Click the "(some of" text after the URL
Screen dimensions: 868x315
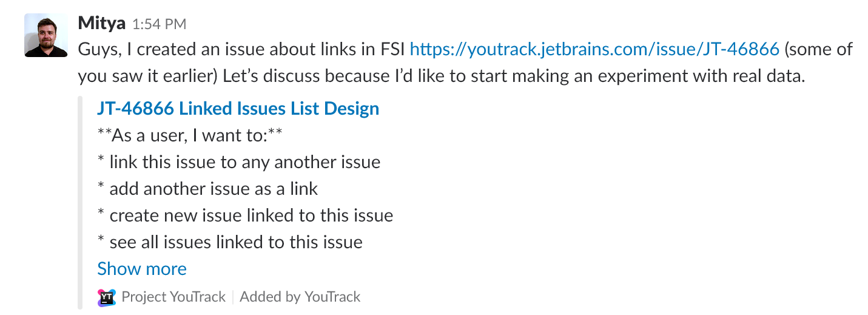818,49
